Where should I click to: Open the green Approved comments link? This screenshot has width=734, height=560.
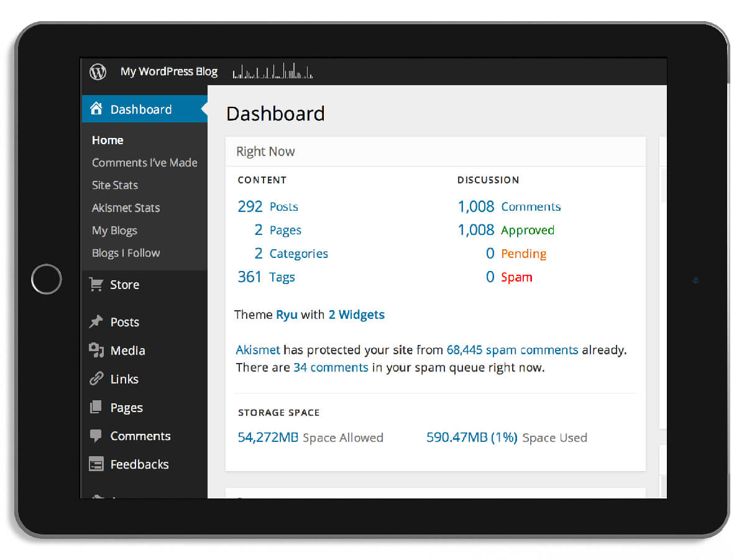click(528, 231)
